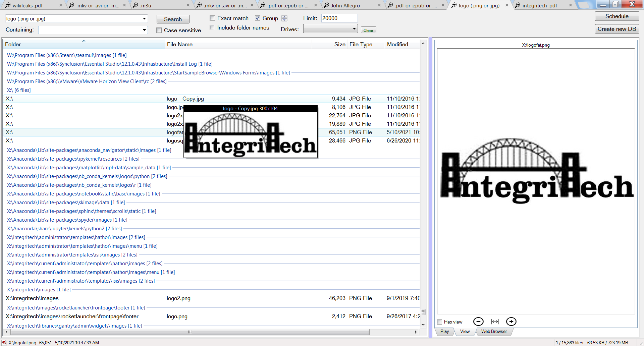This screenshot has height=346, width=644.
Task: Click the Containing input field
Action: [x=91, y=30]
